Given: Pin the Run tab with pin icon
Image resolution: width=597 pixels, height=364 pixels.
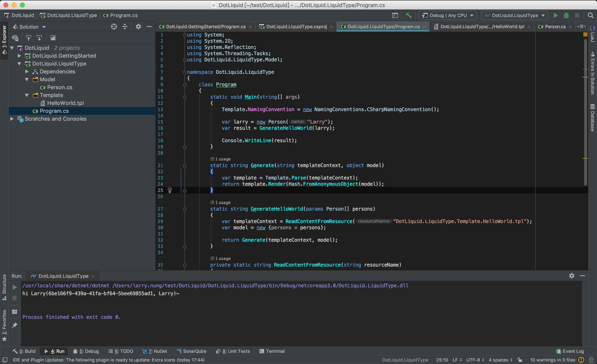Looking at the screenshot, I should point(15,325).
